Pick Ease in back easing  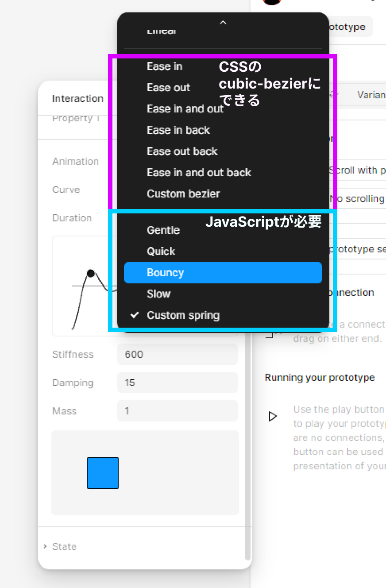[178, 130]
